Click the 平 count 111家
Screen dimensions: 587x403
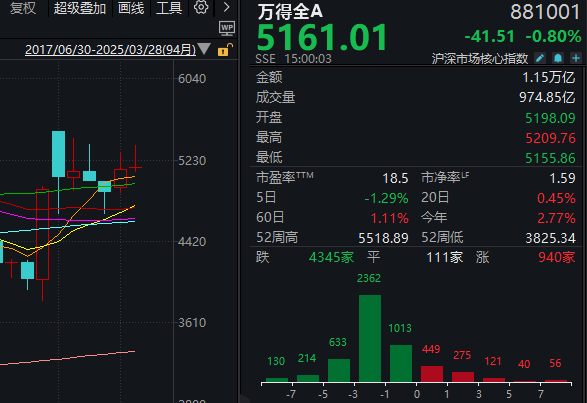coord(445,257)
